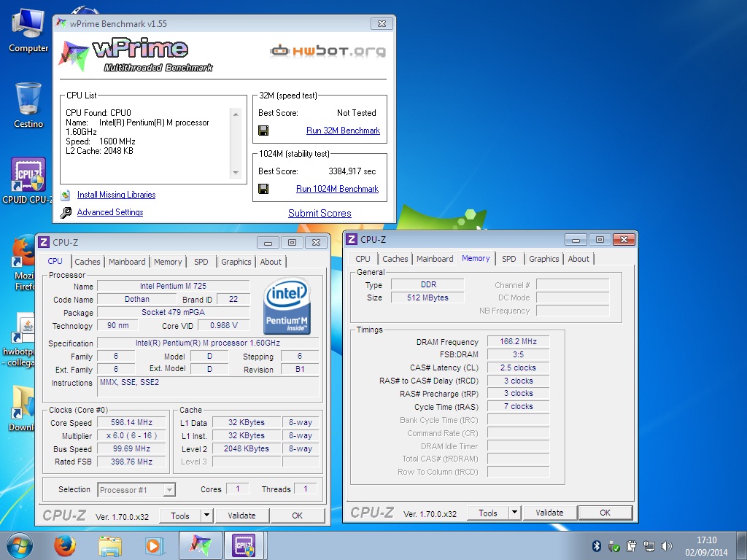The width and height of the screenshot is (747, 560).
Task: Click the Multiplier x 6.0 ( 6 - 16 ) value
Action: [x=131, y=436]
